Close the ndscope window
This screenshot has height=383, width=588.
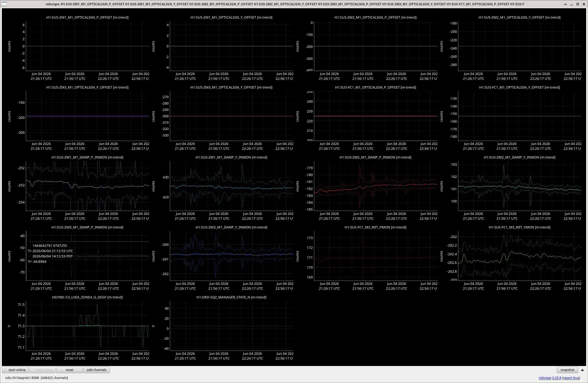coord(584,4)
